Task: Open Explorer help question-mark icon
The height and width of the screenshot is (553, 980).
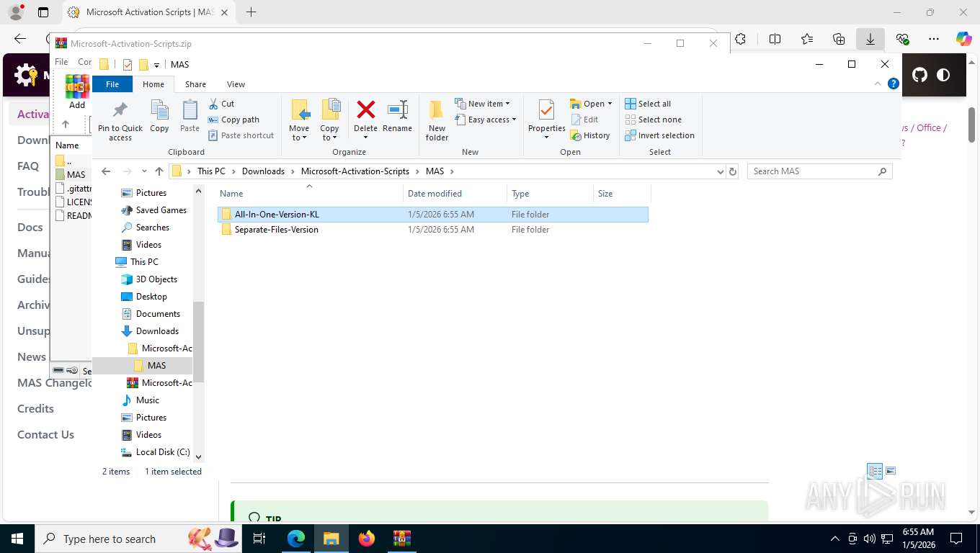Action: click(894, 84)
